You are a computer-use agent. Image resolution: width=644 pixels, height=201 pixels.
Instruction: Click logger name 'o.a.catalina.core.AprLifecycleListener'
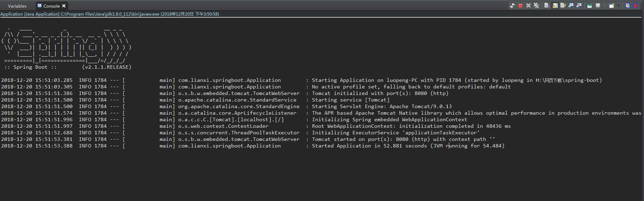237,113
